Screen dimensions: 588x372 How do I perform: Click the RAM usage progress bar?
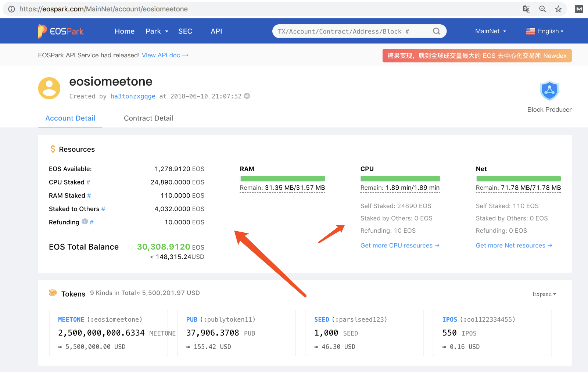(x=283, y=179)
